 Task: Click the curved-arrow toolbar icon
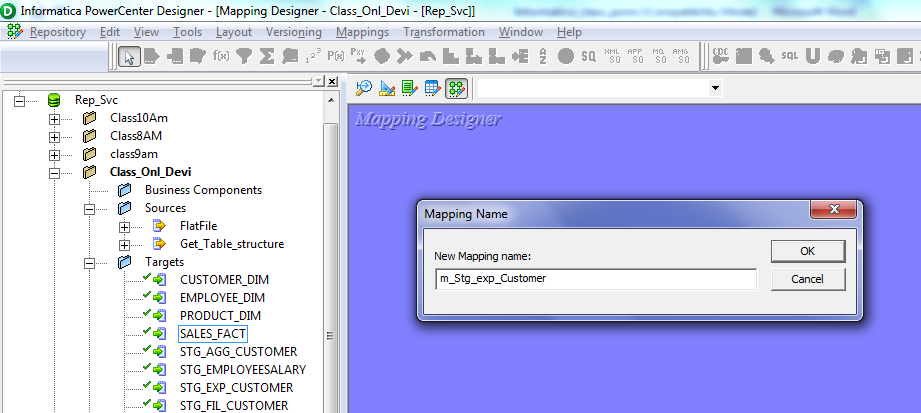tap(428, 56)
